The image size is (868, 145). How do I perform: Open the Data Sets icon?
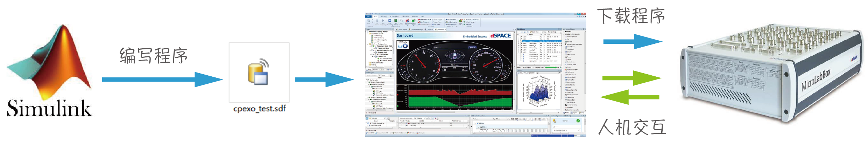[x=460, y=21]
